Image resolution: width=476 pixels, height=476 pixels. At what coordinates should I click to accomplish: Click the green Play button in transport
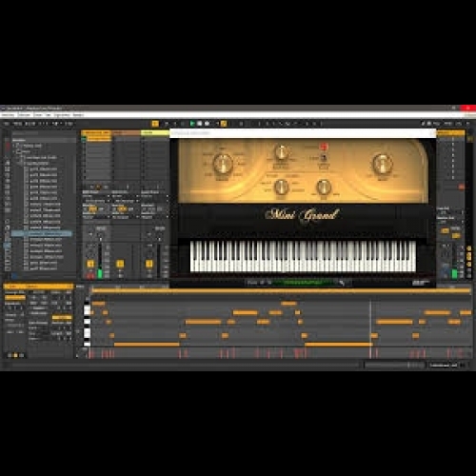(192, 124)
